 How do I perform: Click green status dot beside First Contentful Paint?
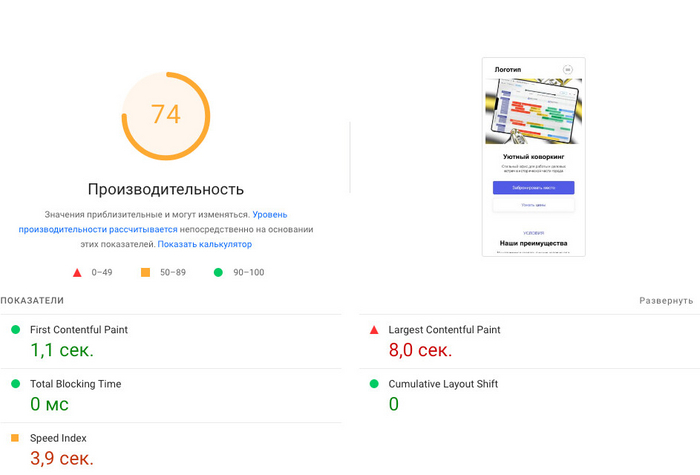[15, 329]
